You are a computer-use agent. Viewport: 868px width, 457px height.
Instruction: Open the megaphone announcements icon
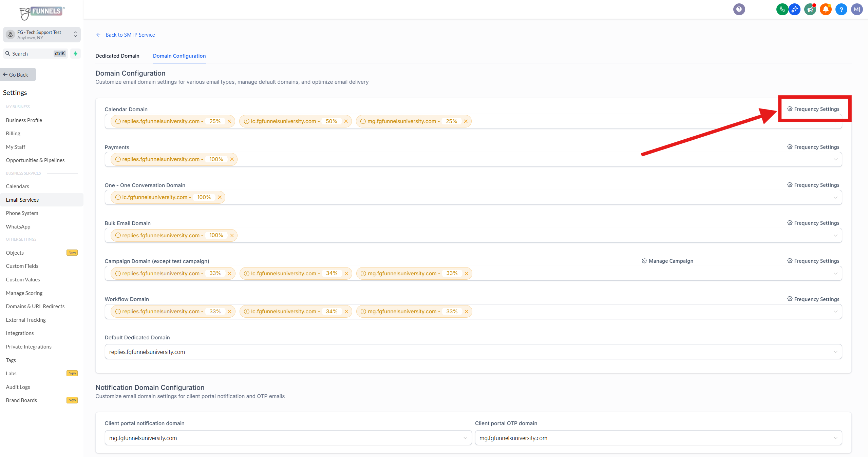[x=810, y=9]
